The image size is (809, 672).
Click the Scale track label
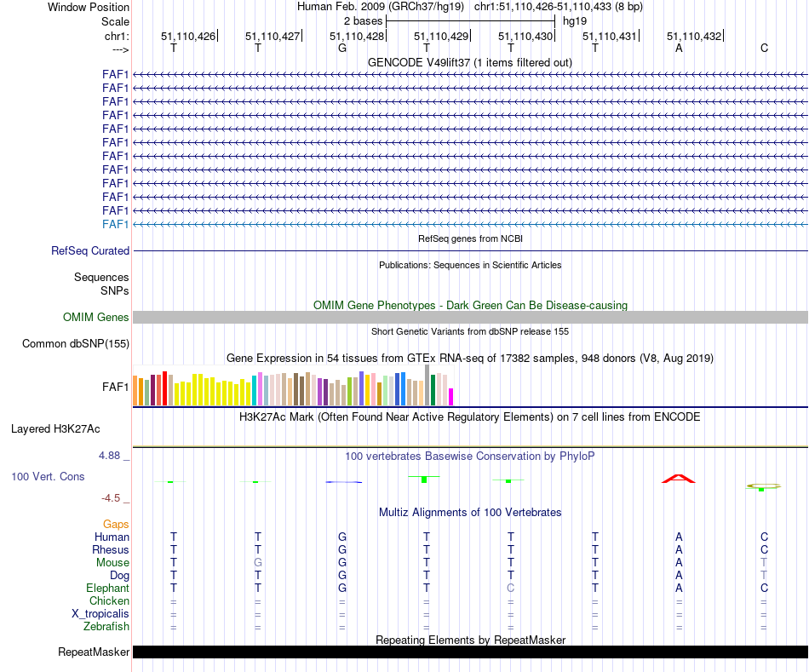[x=115, y=21]
